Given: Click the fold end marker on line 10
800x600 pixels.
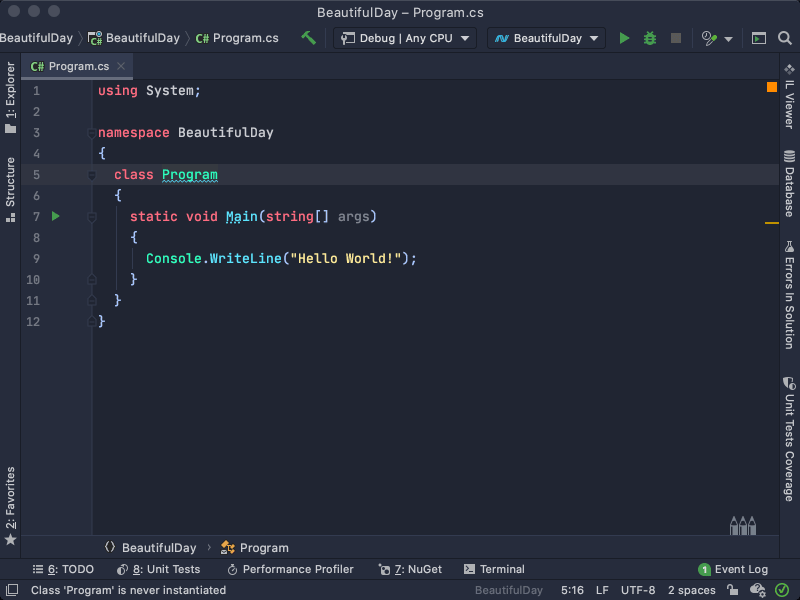Looking at the screenshot, I should click(x=92, y=280).
